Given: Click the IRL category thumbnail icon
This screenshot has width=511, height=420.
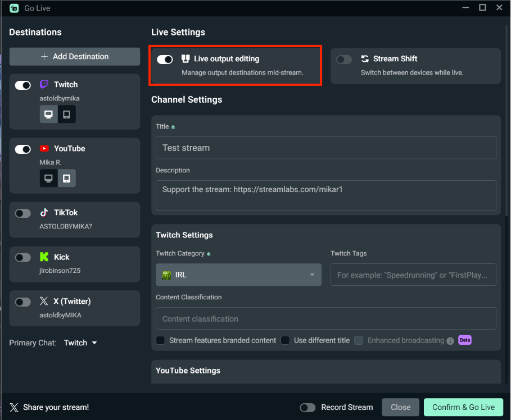Looking at the screenshot, I should click(x=166, y=275).
